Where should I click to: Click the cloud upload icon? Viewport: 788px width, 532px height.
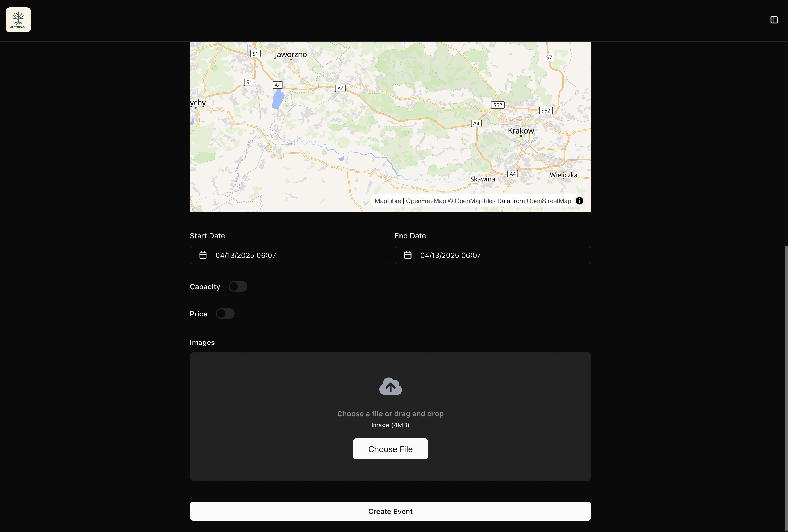390,386
